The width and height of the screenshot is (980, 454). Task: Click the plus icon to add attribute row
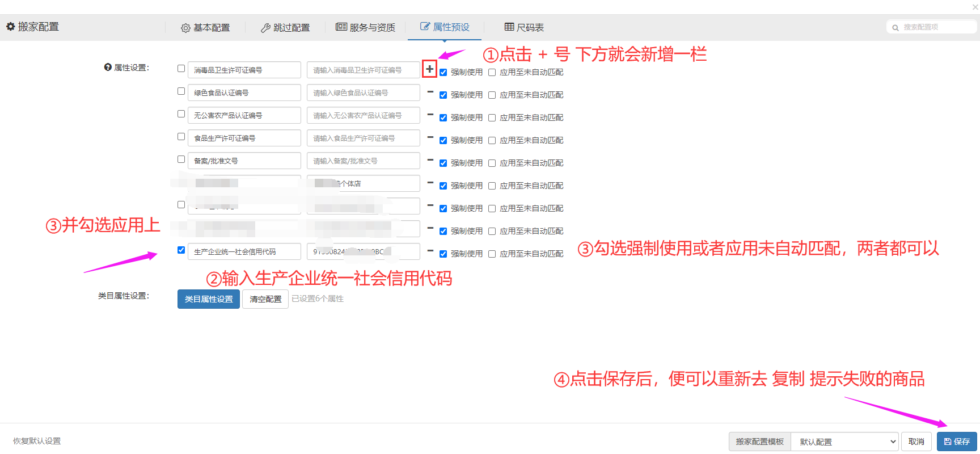tap(430, 69)
